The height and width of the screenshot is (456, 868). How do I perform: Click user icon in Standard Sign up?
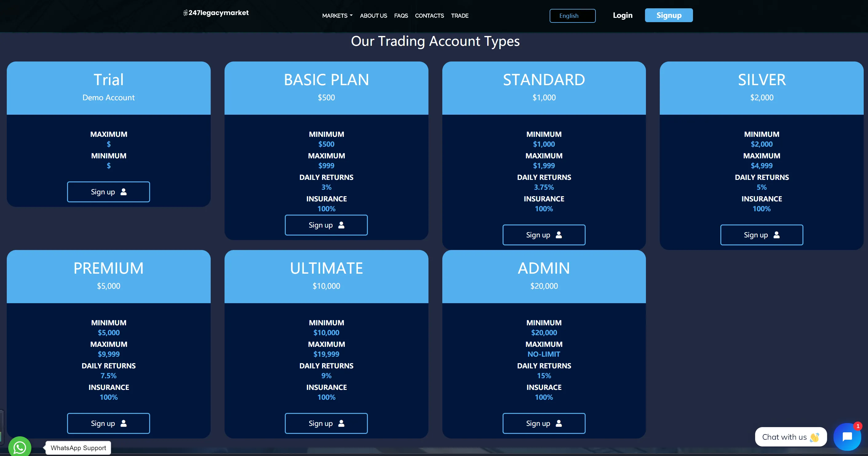559,235
